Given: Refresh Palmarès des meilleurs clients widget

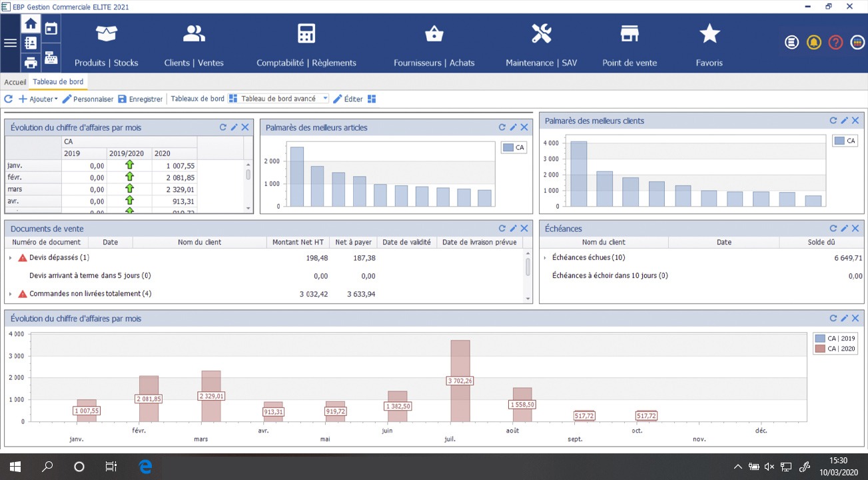Looking at the screenshot, I should coord(833,121).
